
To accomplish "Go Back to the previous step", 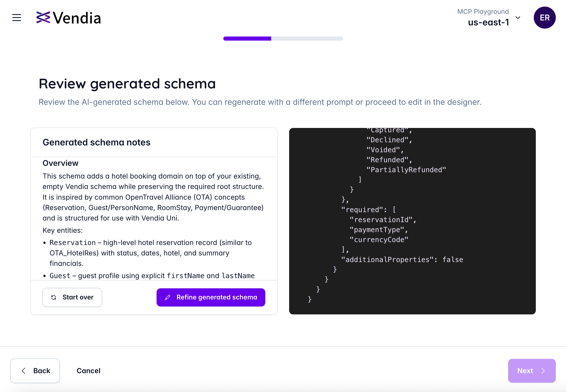I will click(35, 371).
